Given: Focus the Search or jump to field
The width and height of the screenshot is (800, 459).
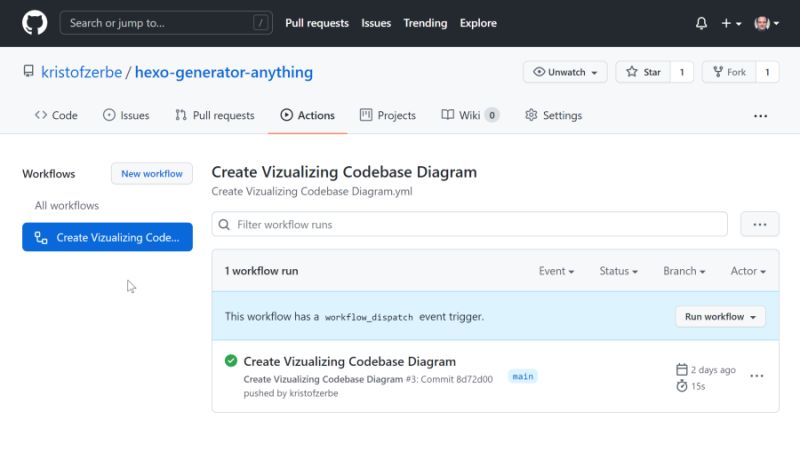Looking at the screenshot, I should (x=166, y=23).
